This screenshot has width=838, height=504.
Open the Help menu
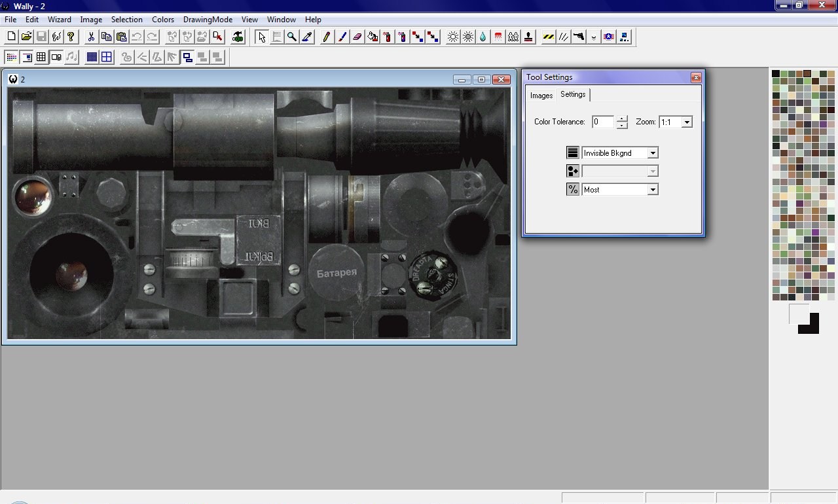pyautogui.click(x=313, y=19)
